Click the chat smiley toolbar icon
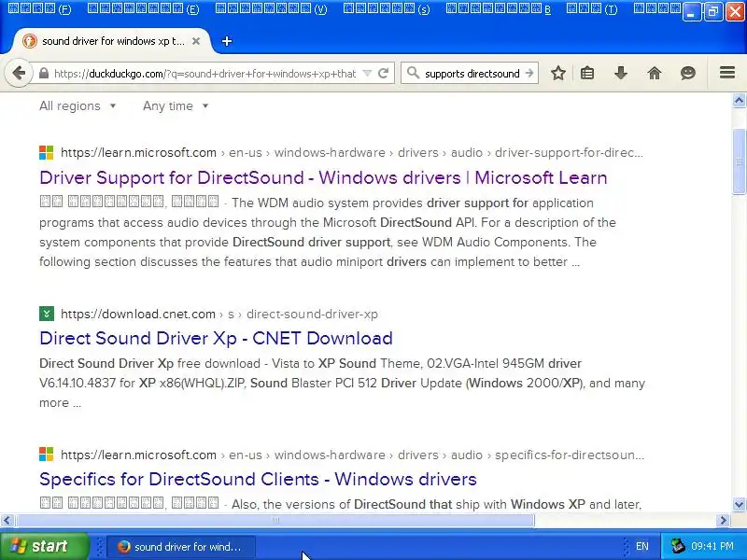 point(688,73)
